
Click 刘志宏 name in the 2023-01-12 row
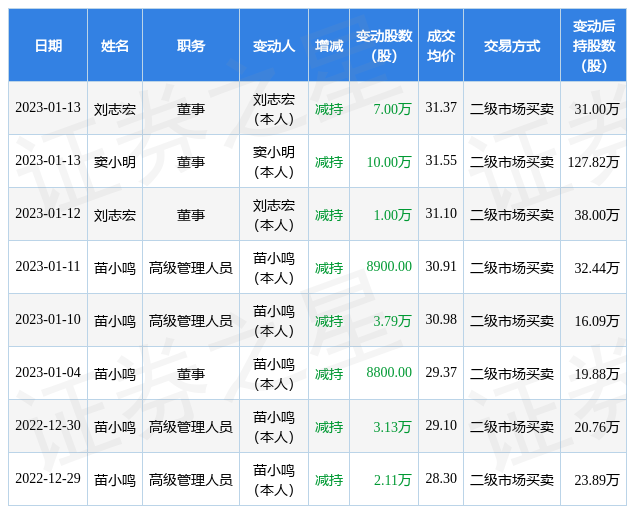[115, 215]
